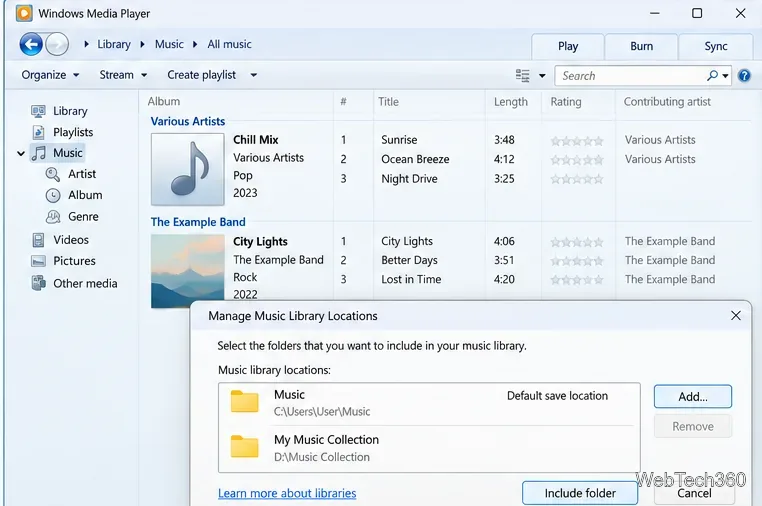Expand breadcrumb arrow before Music
Image resolution: width=762 pixels, height=506 pixels.
[142, 44]
